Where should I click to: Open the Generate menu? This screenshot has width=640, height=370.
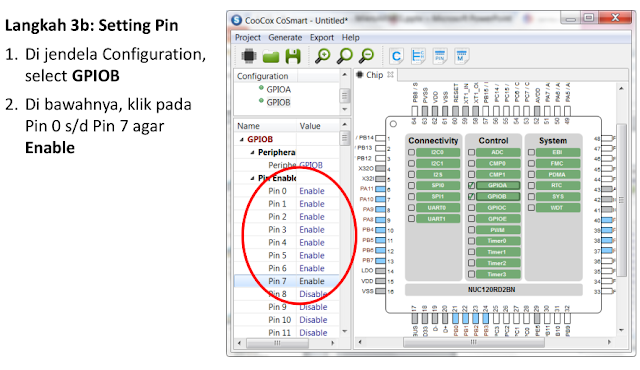(285, 38)
